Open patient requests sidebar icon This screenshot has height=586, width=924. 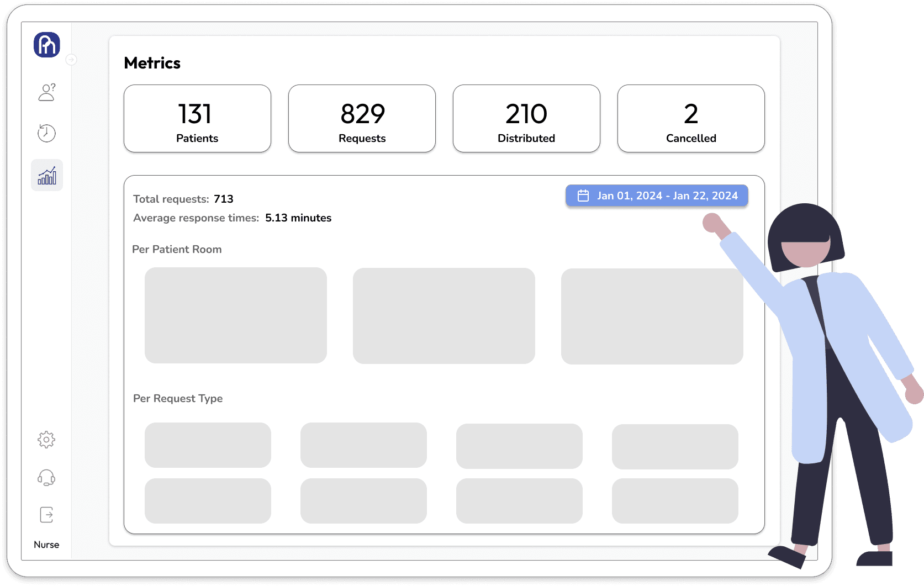coord(47,92)
